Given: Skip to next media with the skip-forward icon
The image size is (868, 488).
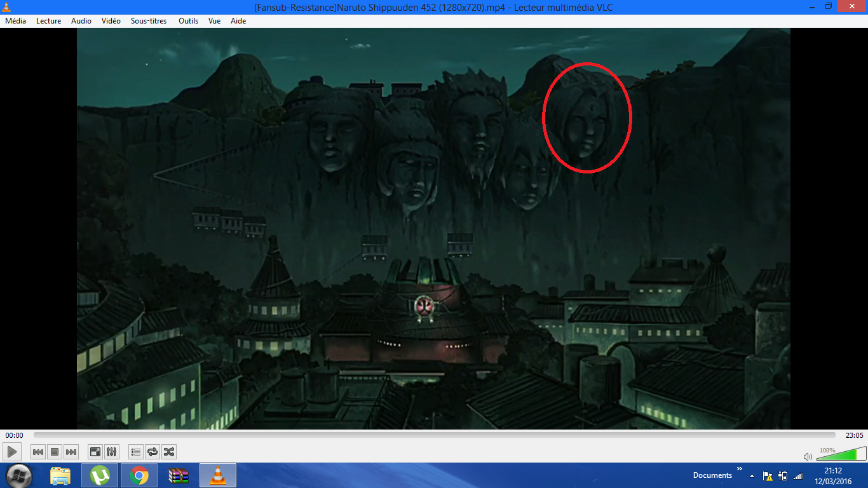Looking at the screenshot, I should coord(71,452).
